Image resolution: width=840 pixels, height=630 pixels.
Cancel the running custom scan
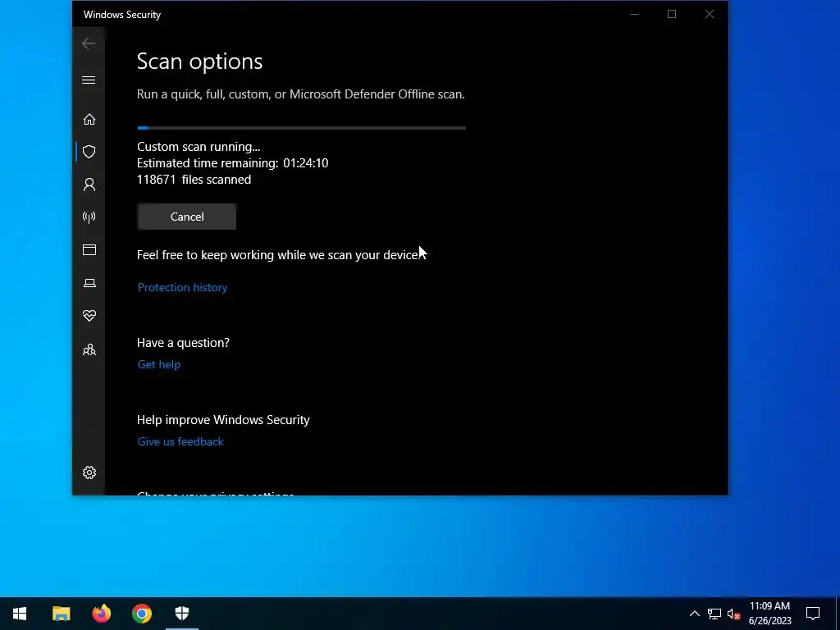(187, 217)
